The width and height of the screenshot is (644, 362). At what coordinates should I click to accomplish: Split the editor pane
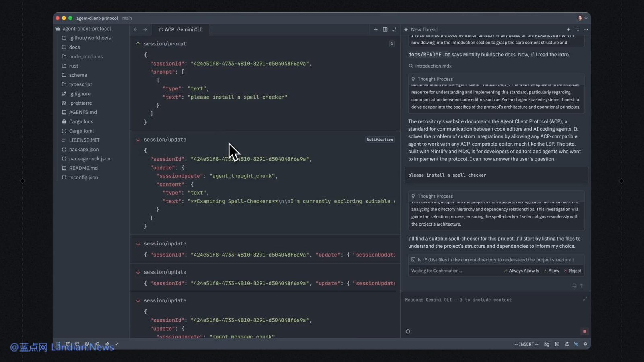pyautogui.click(x=385, y=29)
